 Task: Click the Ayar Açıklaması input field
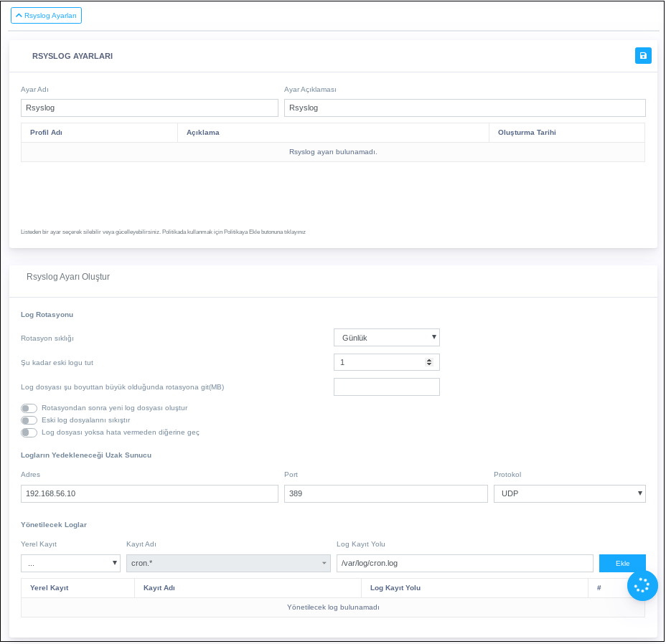tap(464, 108)
